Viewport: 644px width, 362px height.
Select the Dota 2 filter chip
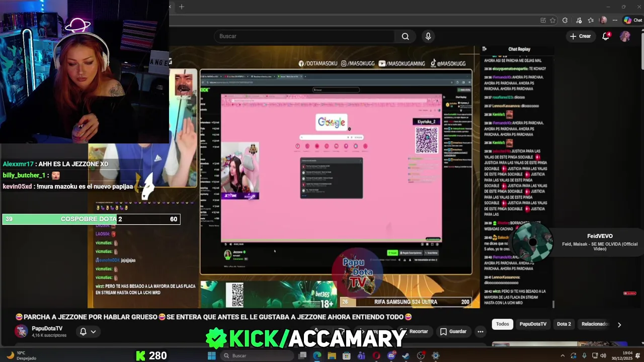(564, 324)
